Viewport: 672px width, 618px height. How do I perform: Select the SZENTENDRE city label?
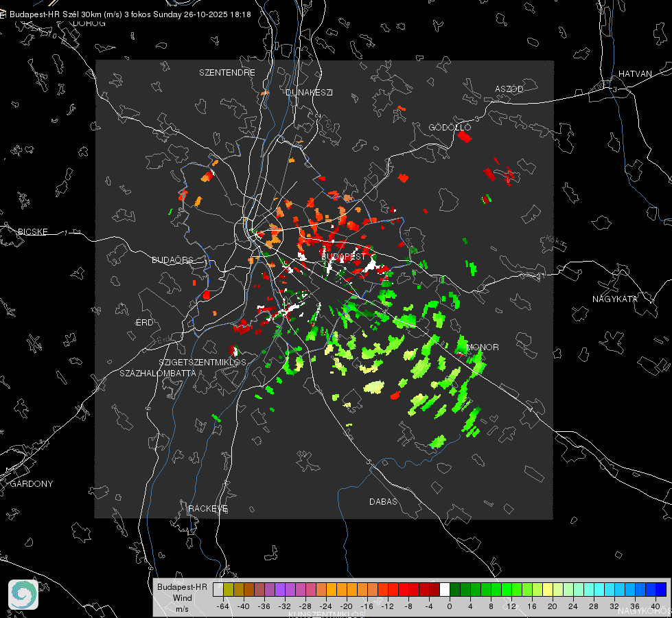[x=227, y=73]
